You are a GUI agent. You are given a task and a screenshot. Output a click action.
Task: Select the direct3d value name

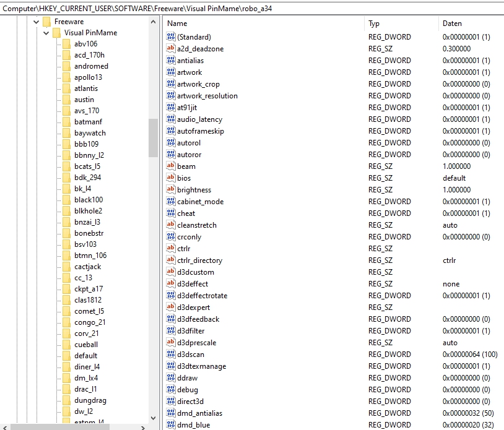tap(190, 402)
